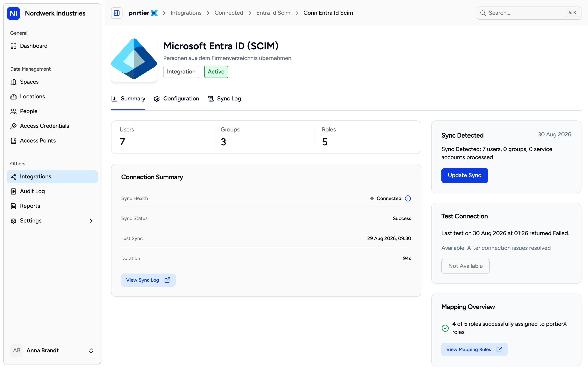
Task: Switch to the Configuration tab
Action: pyautogui.click(x=176, y=99)
